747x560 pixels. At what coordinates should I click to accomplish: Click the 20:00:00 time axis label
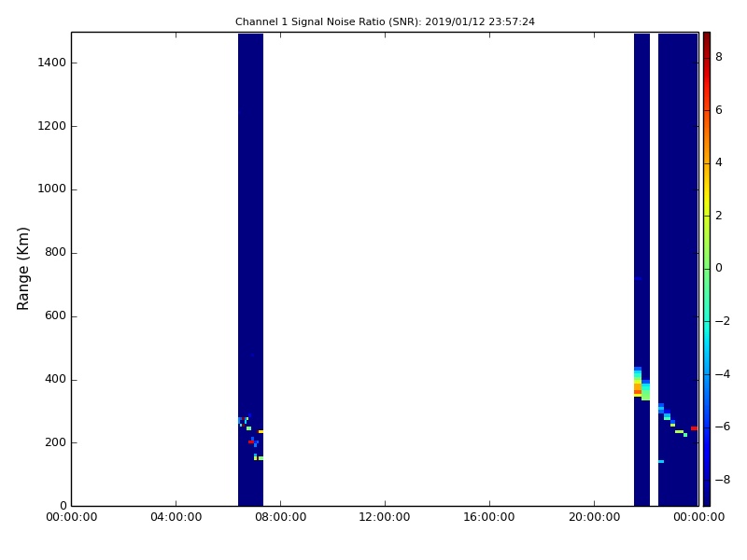594,517
